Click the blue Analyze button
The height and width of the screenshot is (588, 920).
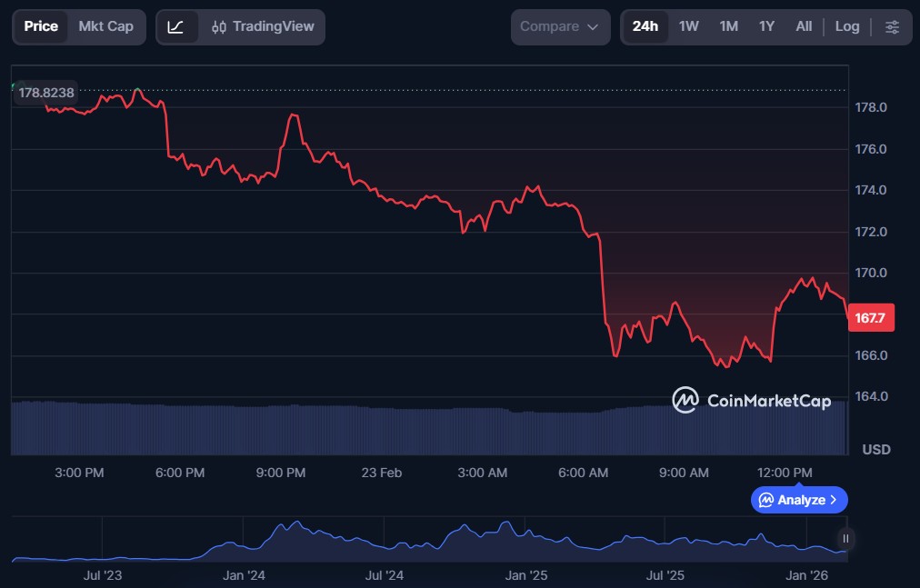coord(798,500)
